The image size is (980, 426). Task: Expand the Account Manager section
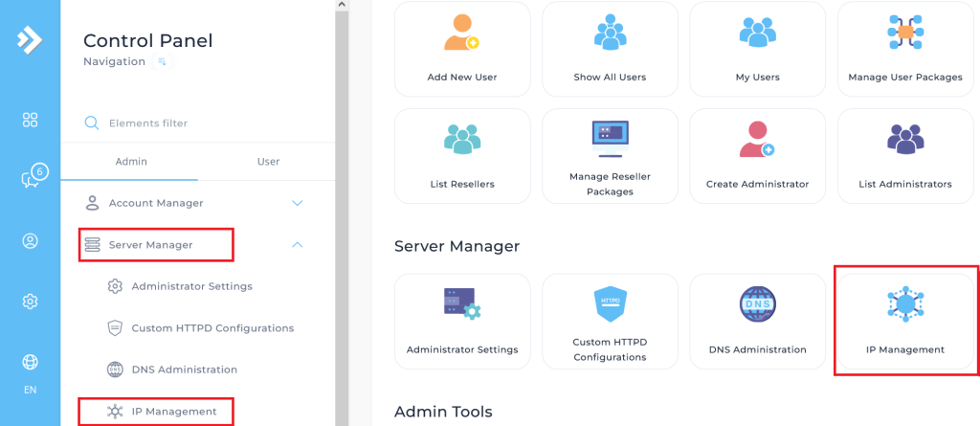pyautogui.click(x=297, y=203)
